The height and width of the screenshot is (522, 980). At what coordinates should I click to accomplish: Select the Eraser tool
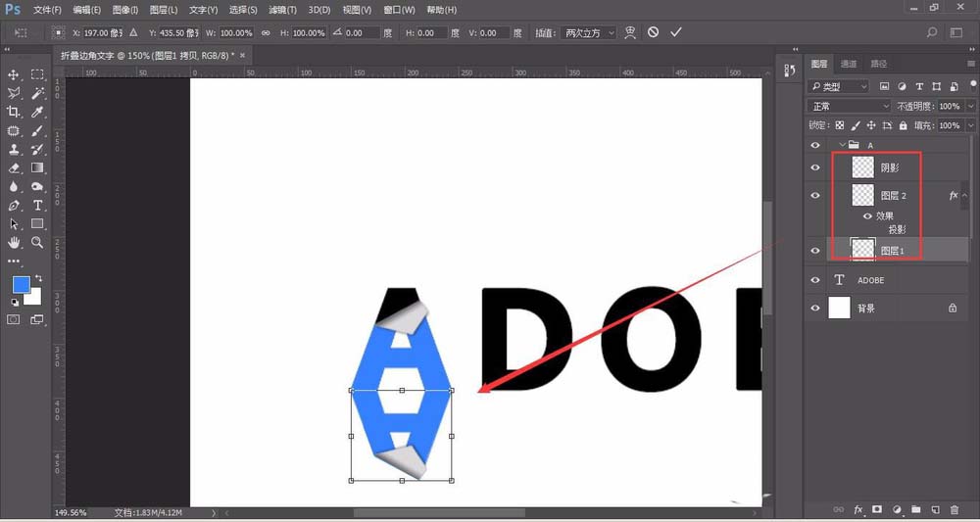click(13, 168)
